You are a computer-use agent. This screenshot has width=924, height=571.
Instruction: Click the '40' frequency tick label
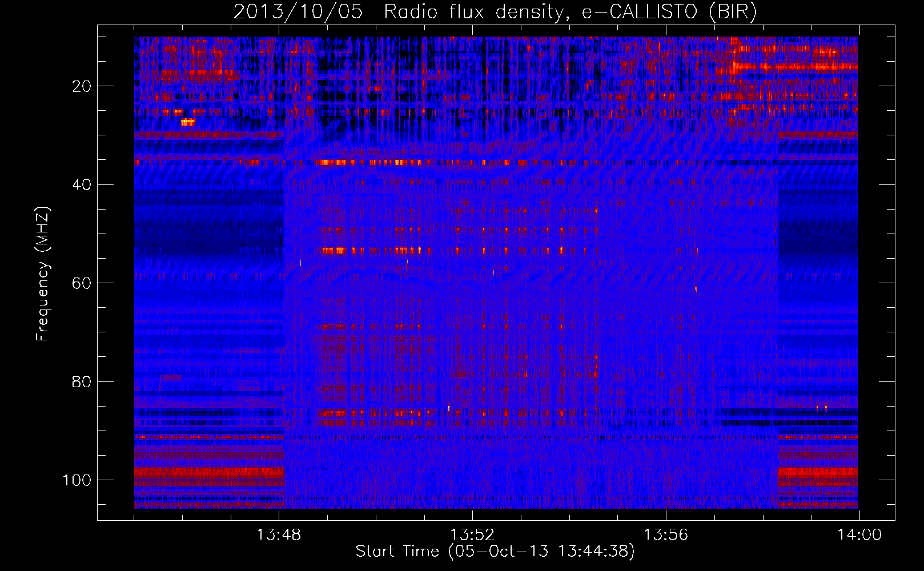click(82, 185)
